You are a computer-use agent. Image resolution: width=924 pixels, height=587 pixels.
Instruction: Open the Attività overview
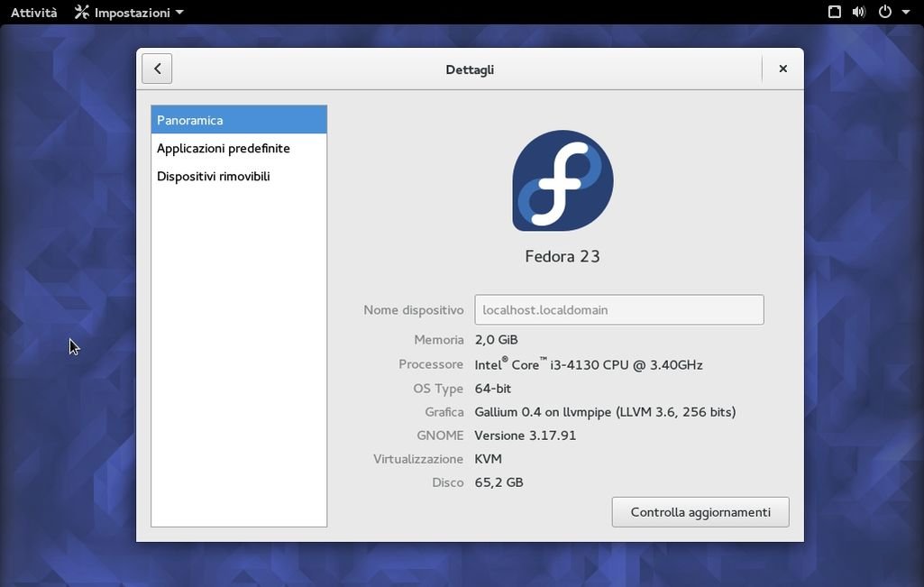tap(33, 13)
